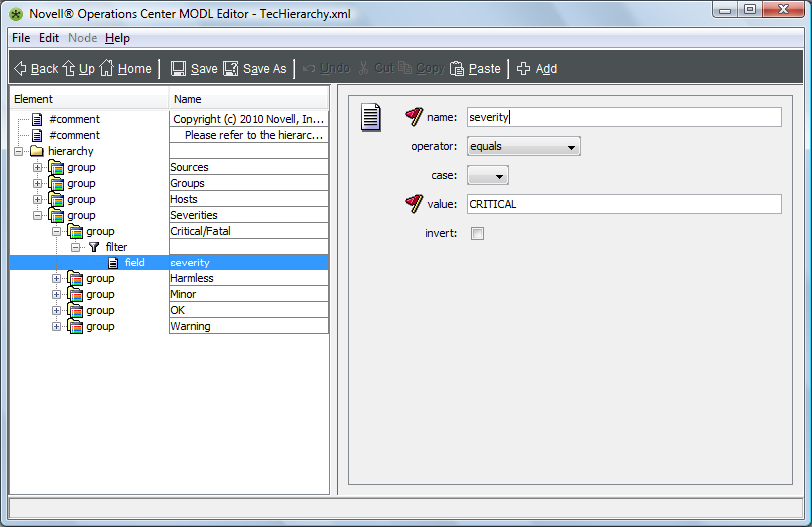The image size is (812, 527).
Task: Click the red flag icon beside value
Action: 414,203
